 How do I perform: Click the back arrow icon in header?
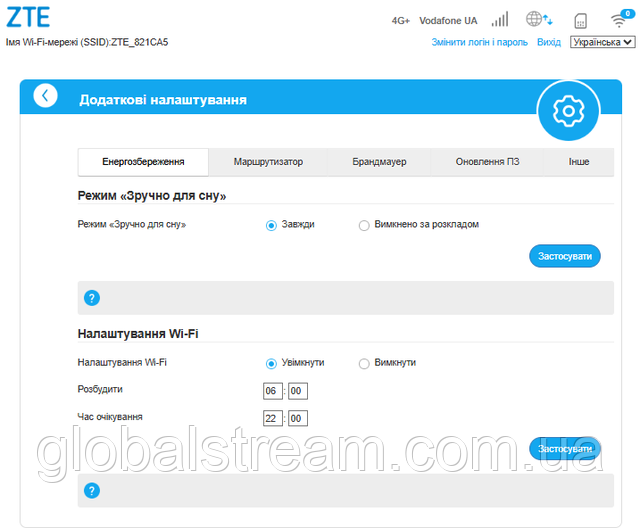point(45,96)
